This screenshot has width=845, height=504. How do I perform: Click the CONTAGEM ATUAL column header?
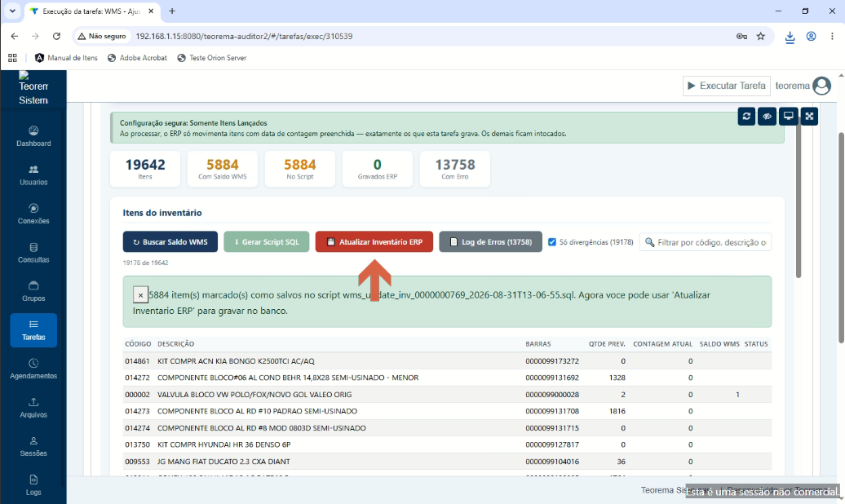(x=663, y=344)
